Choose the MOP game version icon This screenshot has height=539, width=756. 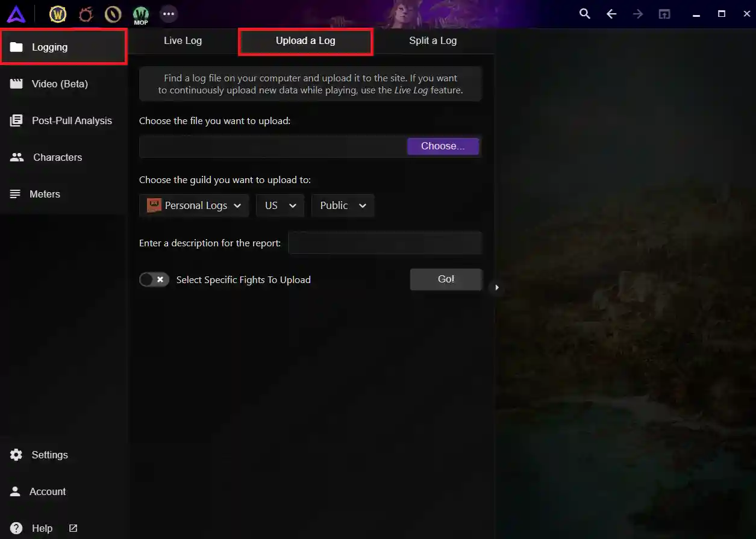[140, 14]
